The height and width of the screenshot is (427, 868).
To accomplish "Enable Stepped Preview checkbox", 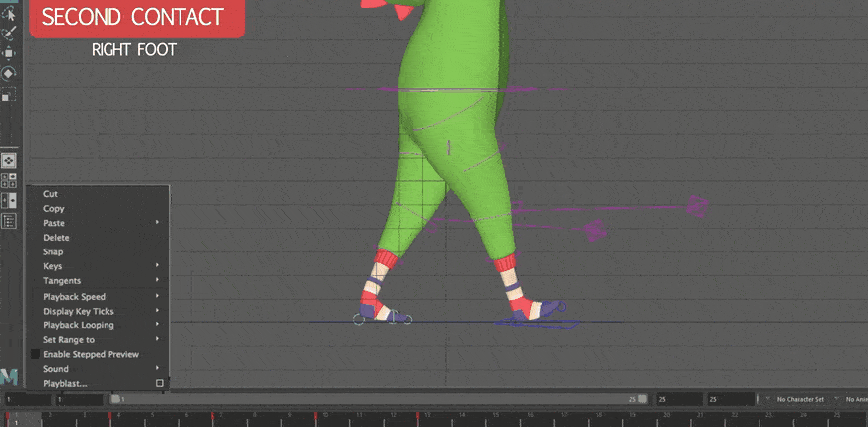I will (36, 354).
